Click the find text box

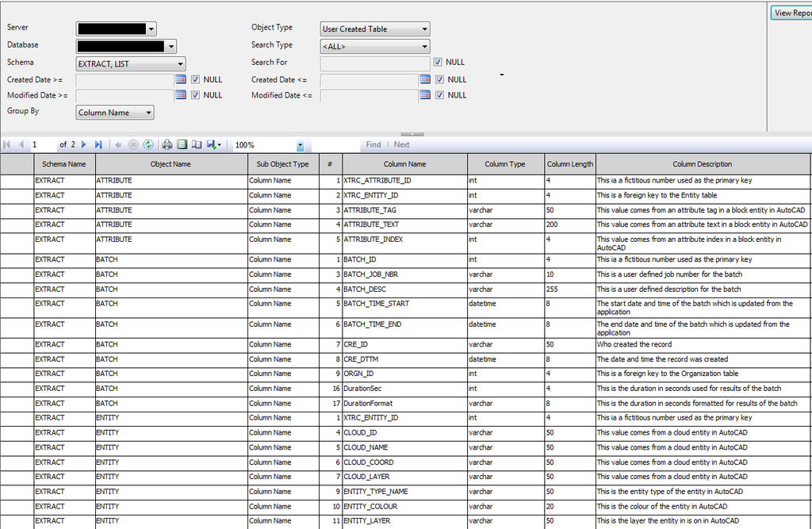(x=334, y=145)
